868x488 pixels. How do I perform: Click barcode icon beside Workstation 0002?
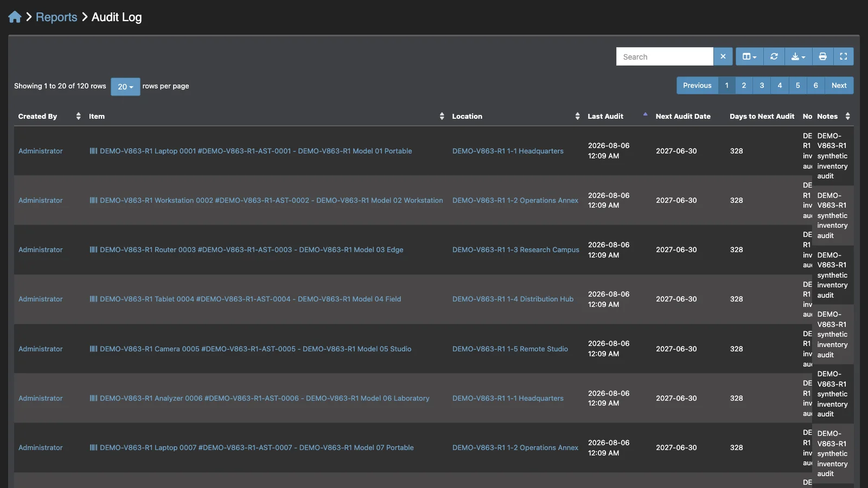[93, 200]
